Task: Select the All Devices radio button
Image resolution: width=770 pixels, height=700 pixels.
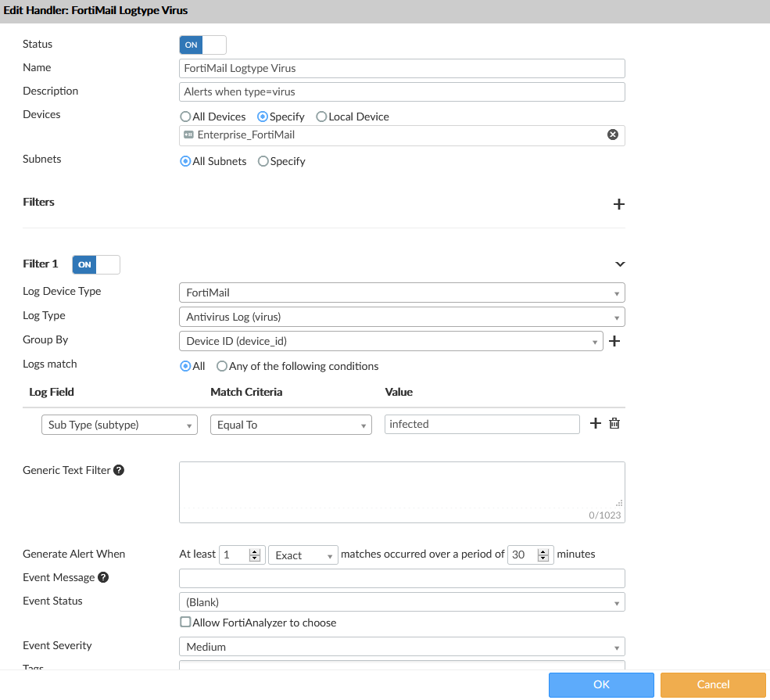Action: click(184, 116)
